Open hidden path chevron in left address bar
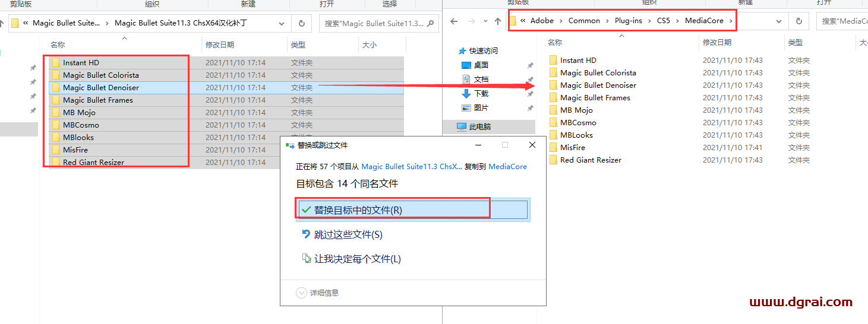 coord(26,23)
